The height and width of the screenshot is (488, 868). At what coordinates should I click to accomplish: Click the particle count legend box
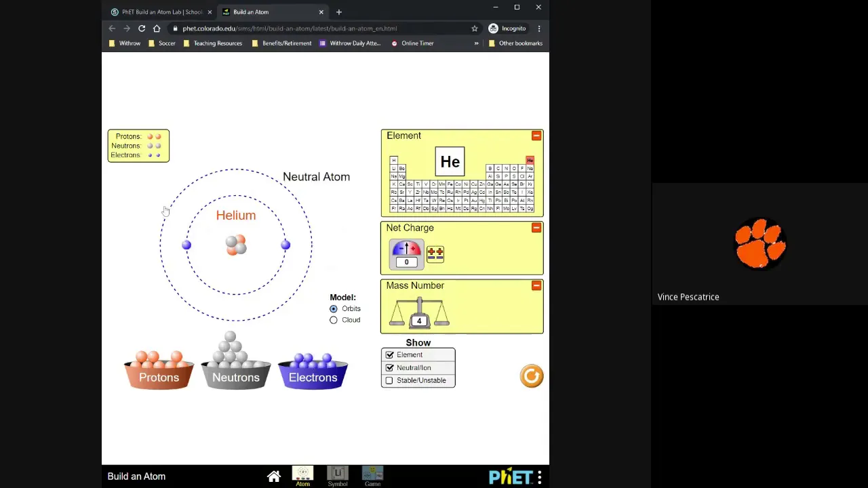coord(138,146)
